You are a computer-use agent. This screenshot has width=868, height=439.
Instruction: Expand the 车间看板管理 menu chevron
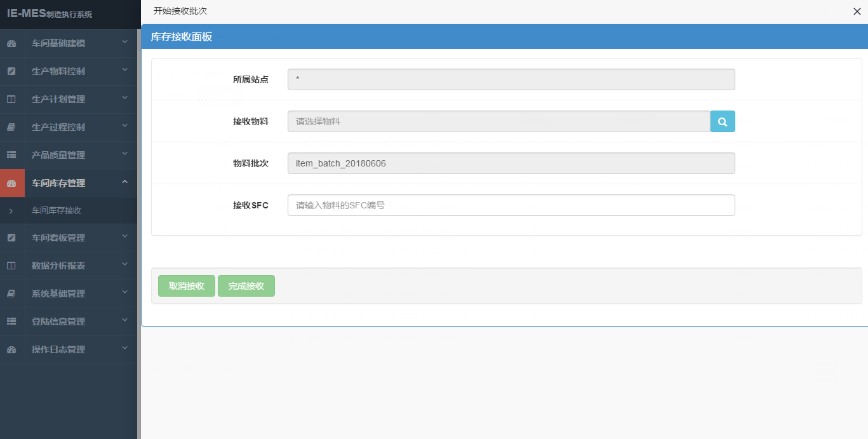pos(124,237)
